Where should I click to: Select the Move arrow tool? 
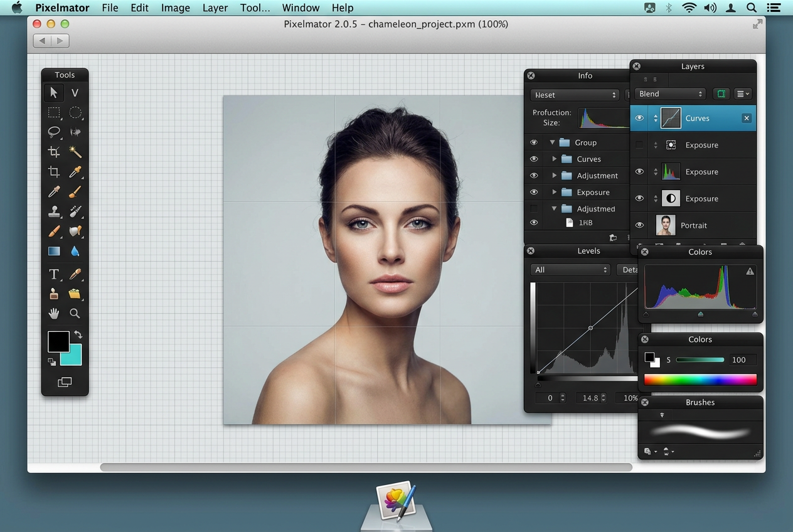pos(54,93)
